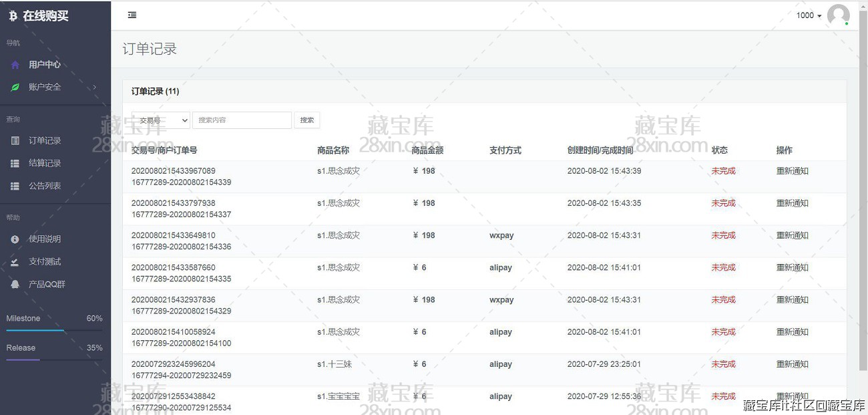Click 重新通知 for order 2020080215410058924
Viewport: 868px width, 415px height.
pos(792,332)
